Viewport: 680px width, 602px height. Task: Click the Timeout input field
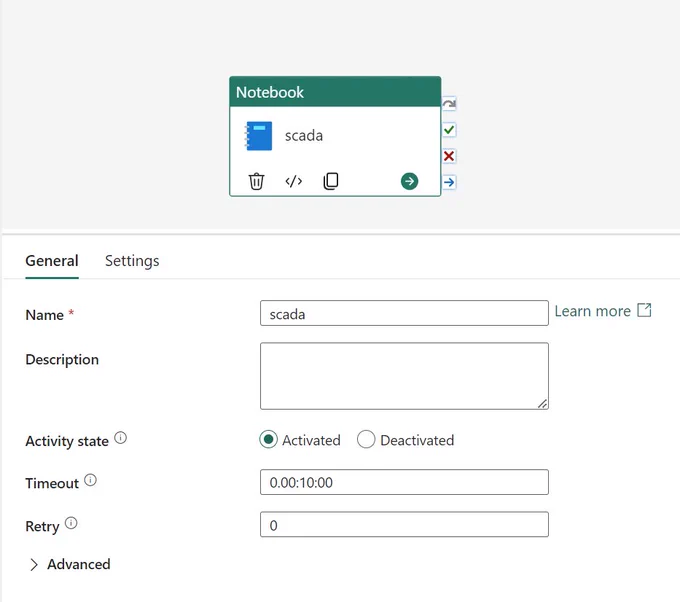tap(404, 482)
